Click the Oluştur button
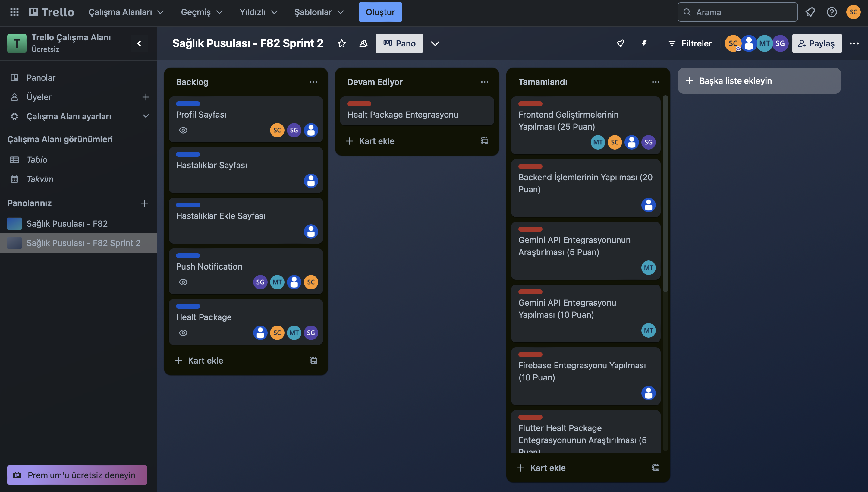This screenshot has width=868, height=492. point(380,12)
